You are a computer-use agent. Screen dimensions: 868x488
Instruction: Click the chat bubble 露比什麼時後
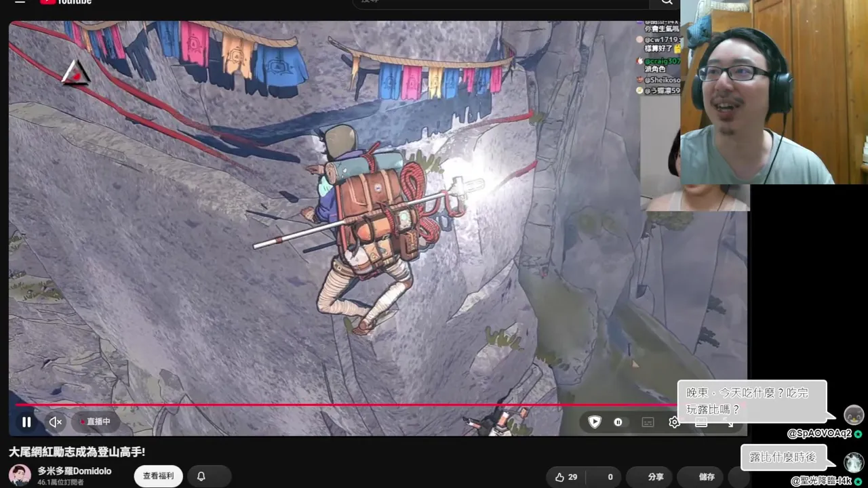(x=783, y=457)
